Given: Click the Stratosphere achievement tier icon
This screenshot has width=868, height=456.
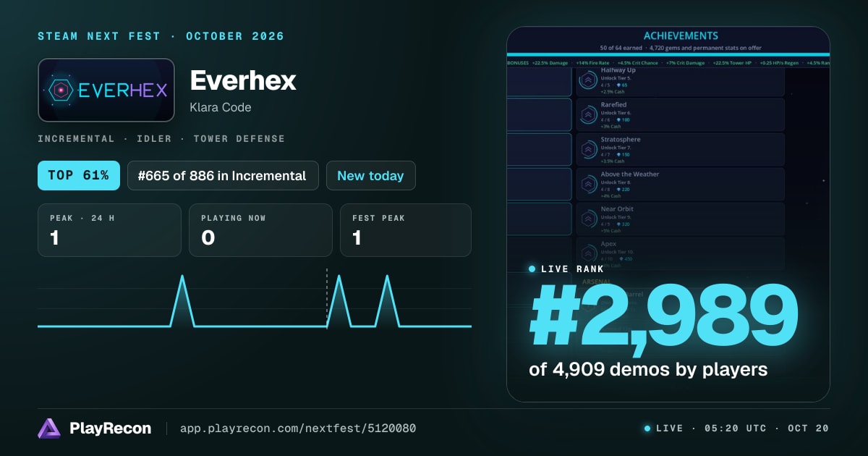Looking at the screenshot, I should [x=588, y=149].
